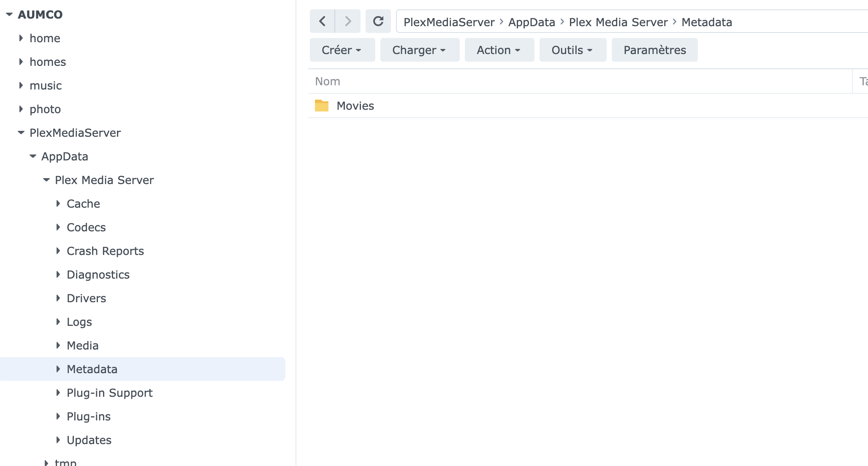The image size is (868, 466).
Task: Go back with the left arrow button
Action: tap(323, 21)
